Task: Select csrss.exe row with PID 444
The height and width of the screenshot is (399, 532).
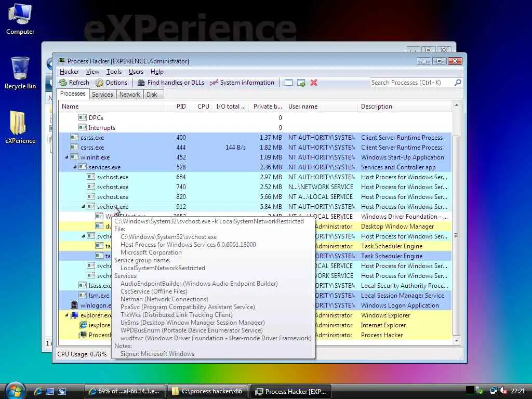Action: [255, 147]
